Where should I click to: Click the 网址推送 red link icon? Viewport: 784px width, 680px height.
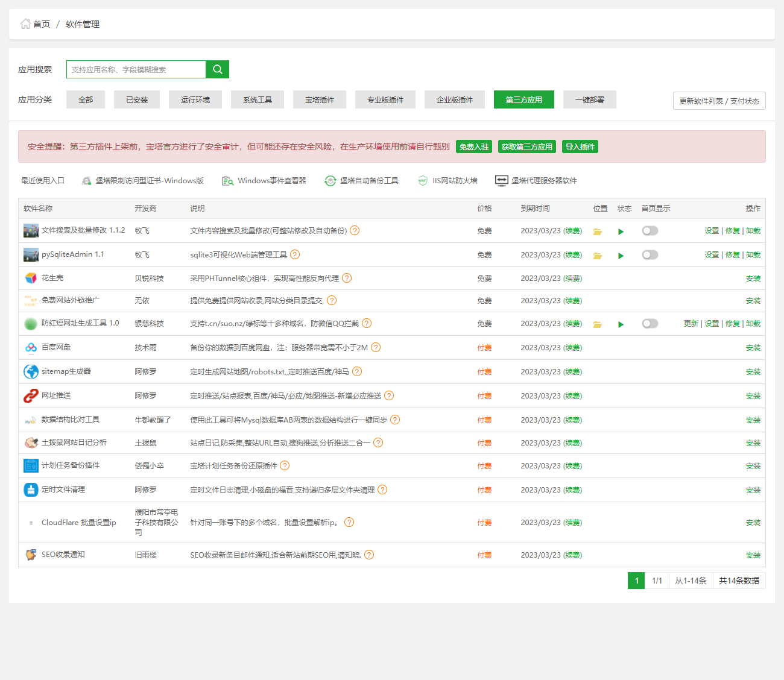pyautogui.click(x=31, y=395)
